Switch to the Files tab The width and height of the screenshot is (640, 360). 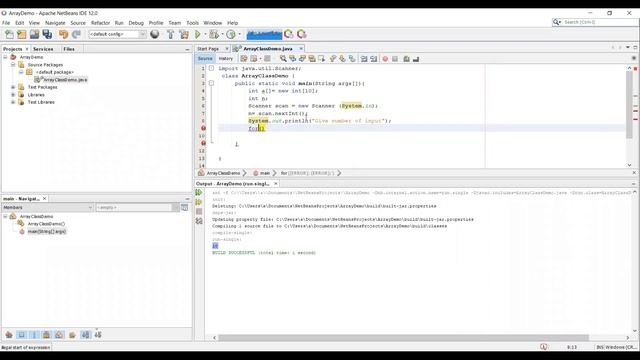pyautogui.click(x=69, y=49)
